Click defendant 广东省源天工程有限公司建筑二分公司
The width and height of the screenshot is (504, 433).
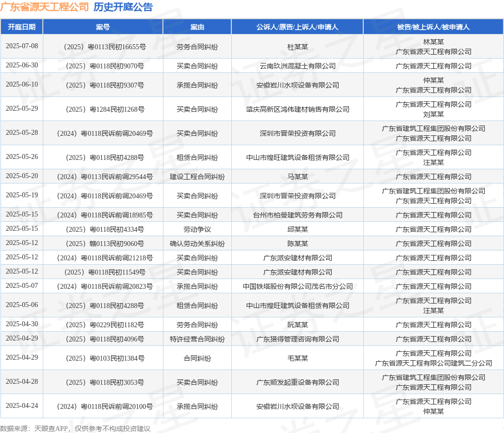(434, 363)
